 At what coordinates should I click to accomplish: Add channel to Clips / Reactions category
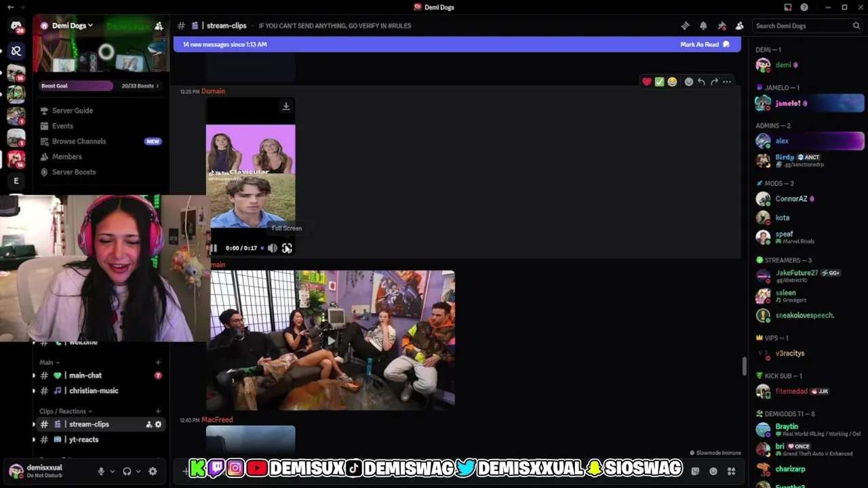[158, 411]
